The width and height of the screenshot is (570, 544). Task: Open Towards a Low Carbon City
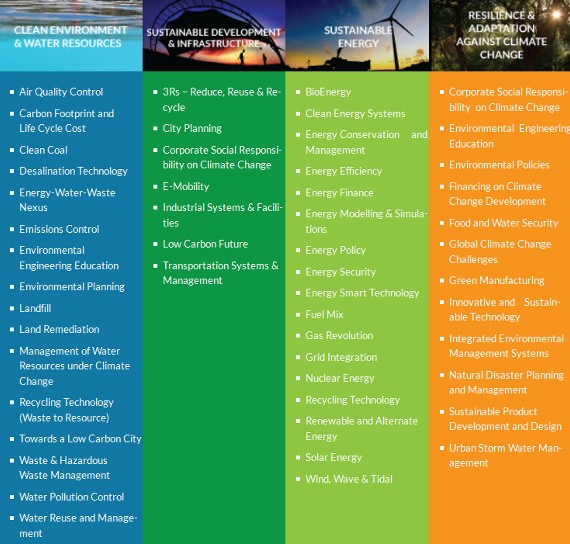click(x=80, y=439)
